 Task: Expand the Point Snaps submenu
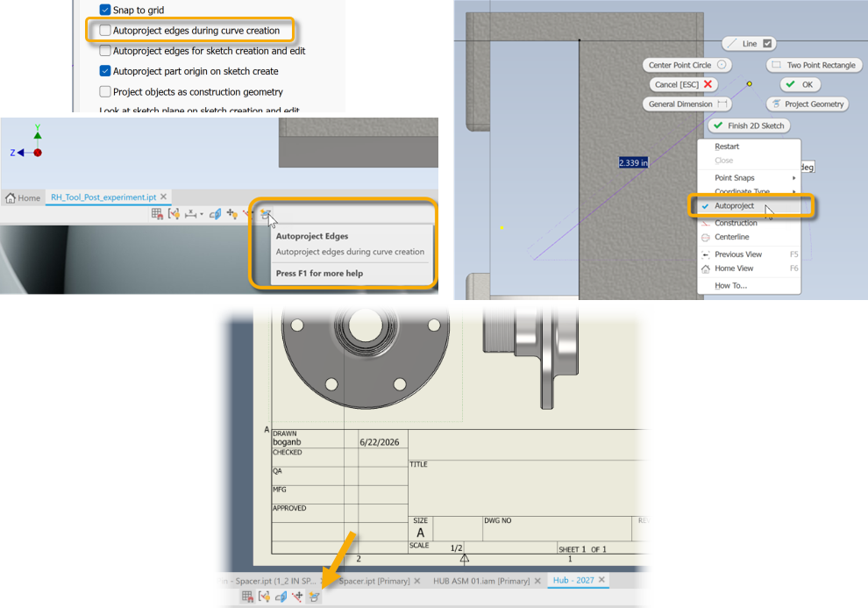click(749, 178)
